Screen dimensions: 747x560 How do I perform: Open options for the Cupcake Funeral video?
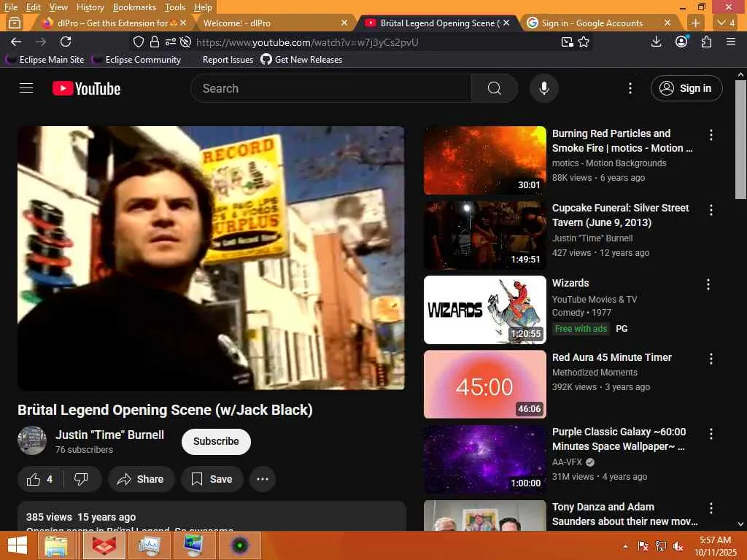click(711, 210)
